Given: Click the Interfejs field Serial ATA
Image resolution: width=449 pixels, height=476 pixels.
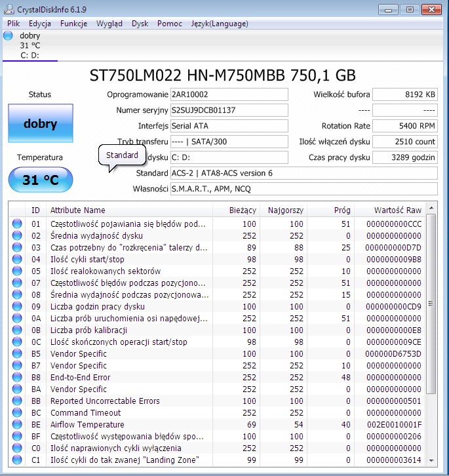Looking at the screenshot, I should coord(229,126).
